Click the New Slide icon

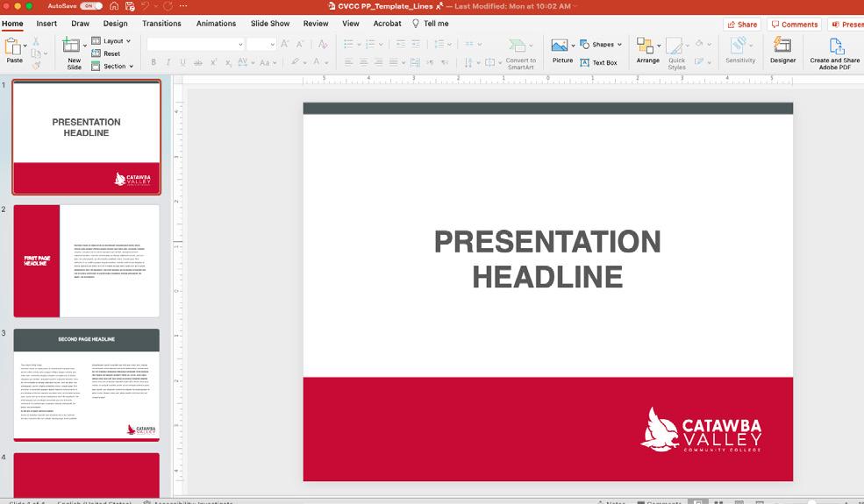coord(70,46)
